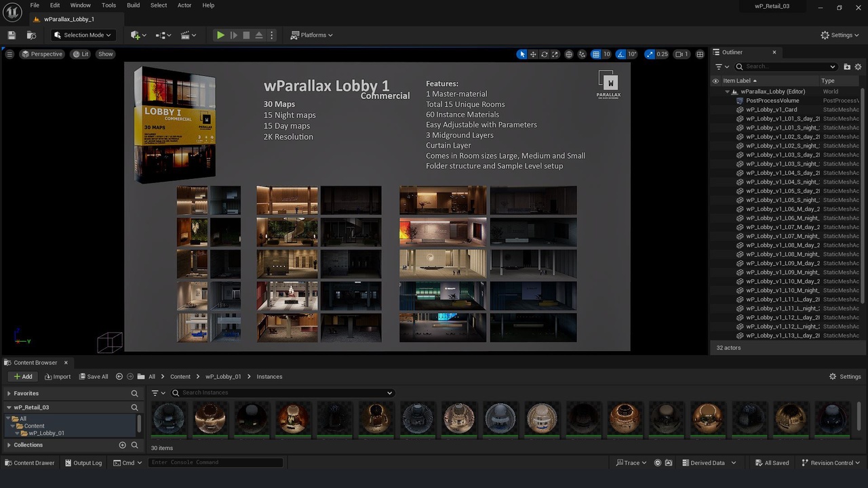
Task: Click the wP_Lobby_01 breadcrumb path
Action: coord(223,377)
